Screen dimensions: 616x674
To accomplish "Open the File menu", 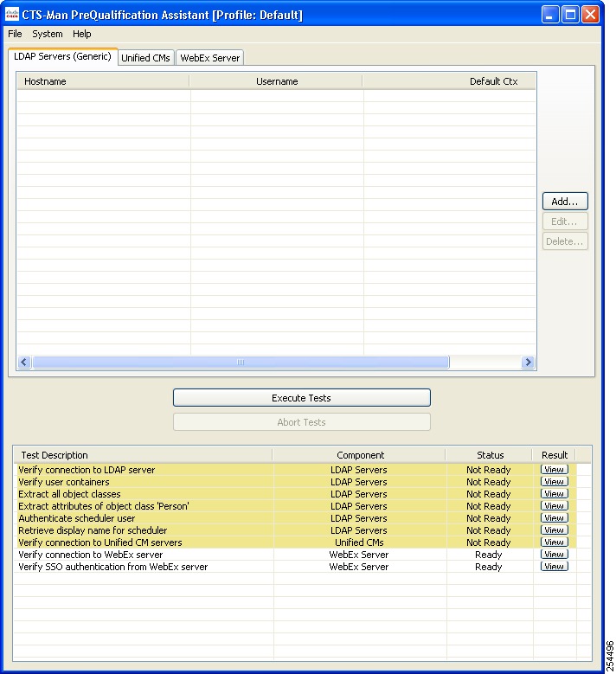I will pos(15,34).
